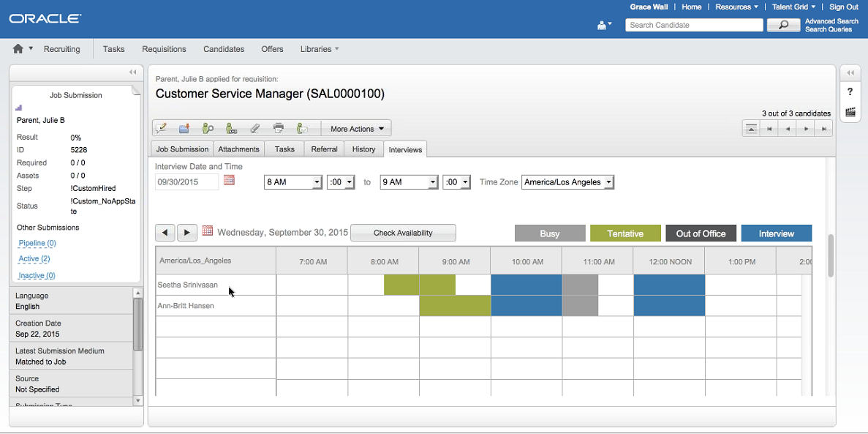868x434 pixels.
Task: Click the clapperboard video icon in right panel
Action: (x=850, y=112)
